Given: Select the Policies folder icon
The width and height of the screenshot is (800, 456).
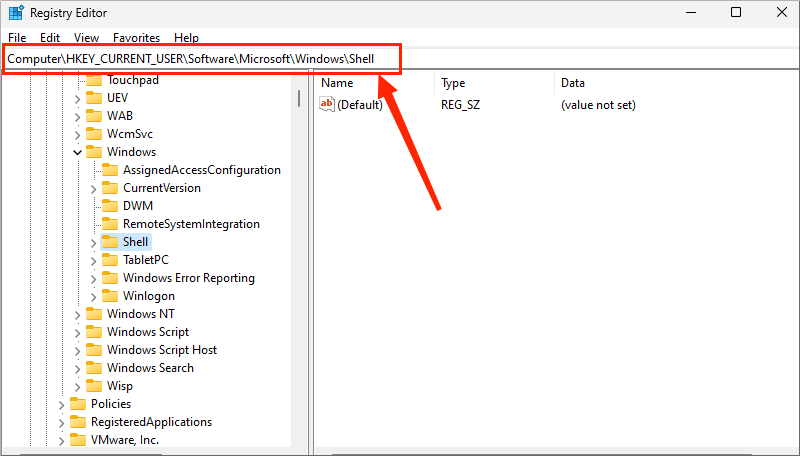Looking at the screenshot, I should click(x=78, y=404).
